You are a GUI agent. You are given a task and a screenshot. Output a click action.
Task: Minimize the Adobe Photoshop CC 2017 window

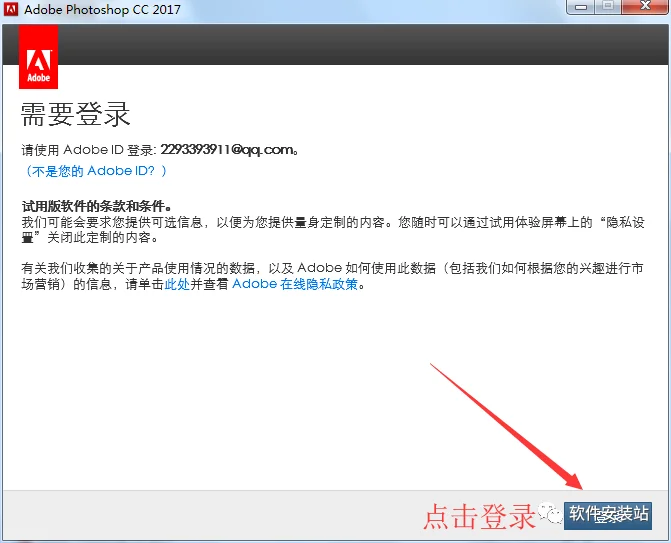(x=580, y=7)
